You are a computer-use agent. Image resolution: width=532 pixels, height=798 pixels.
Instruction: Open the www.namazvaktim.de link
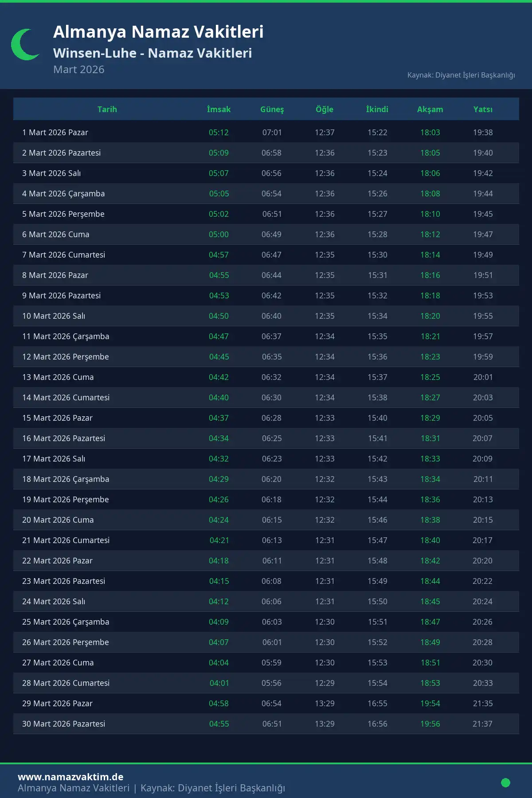click(x=70, y=777)
